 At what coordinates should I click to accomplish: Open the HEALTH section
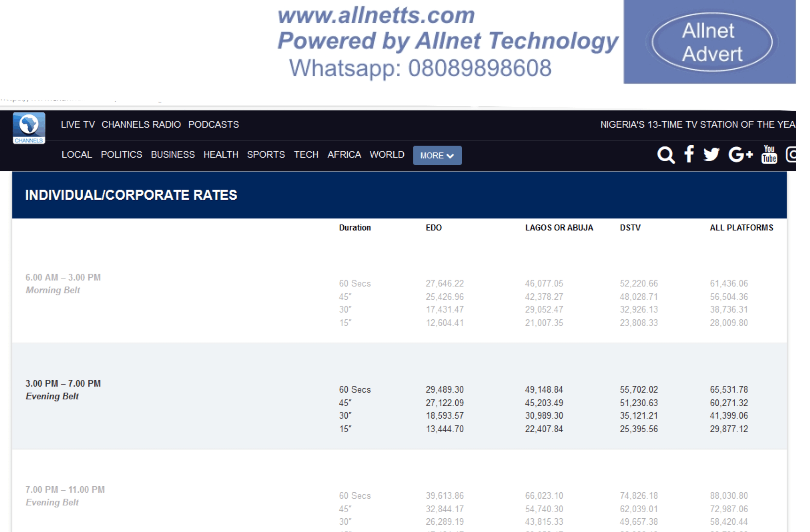(221, 154)
